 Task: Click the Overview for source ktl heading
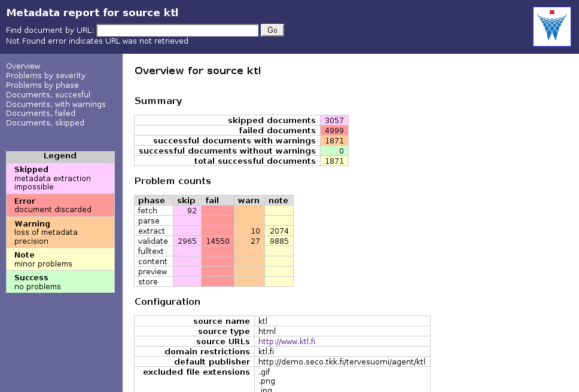click(x=197, y=71)
